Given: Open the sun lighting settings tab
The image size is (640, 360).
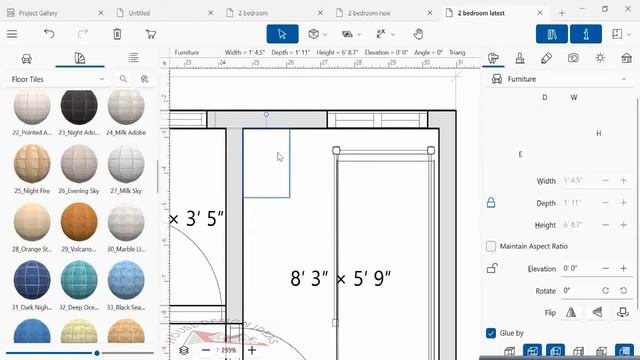Looking at the screenshot, I should (x=600, y=58).
